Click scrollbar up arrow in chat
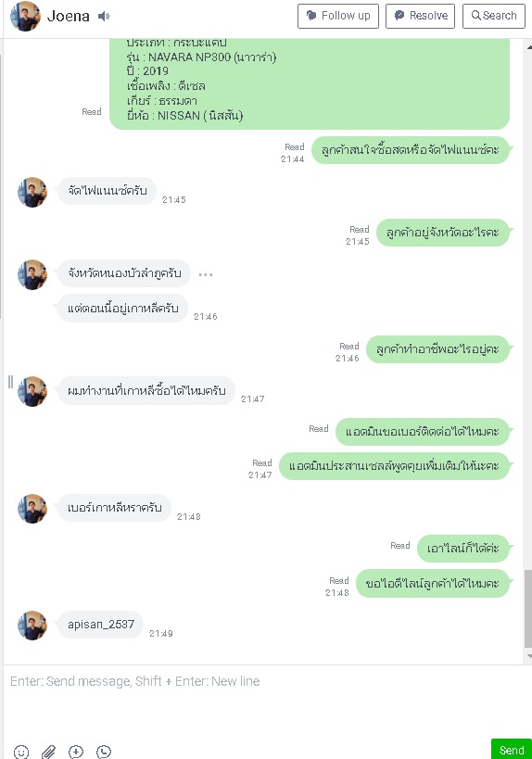This screenshot has width=532, height=759. (528, 47)
